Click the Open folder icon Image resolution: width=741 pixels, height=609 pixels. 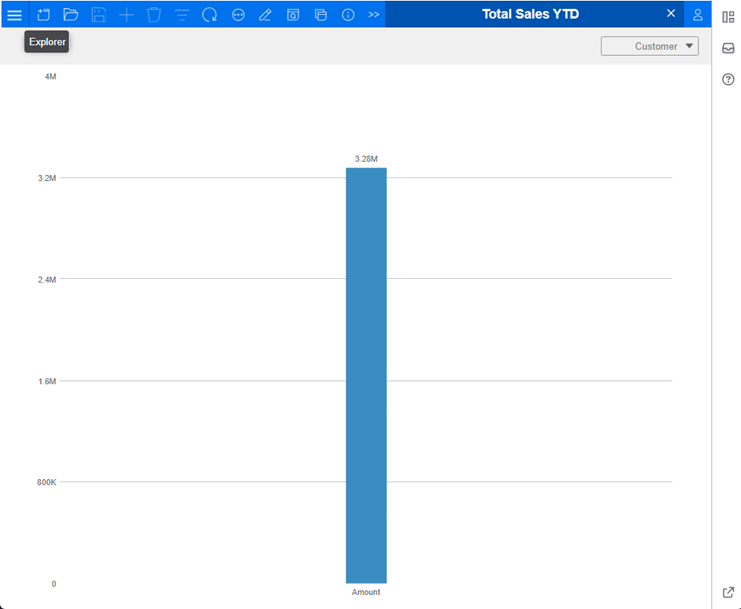71,15
